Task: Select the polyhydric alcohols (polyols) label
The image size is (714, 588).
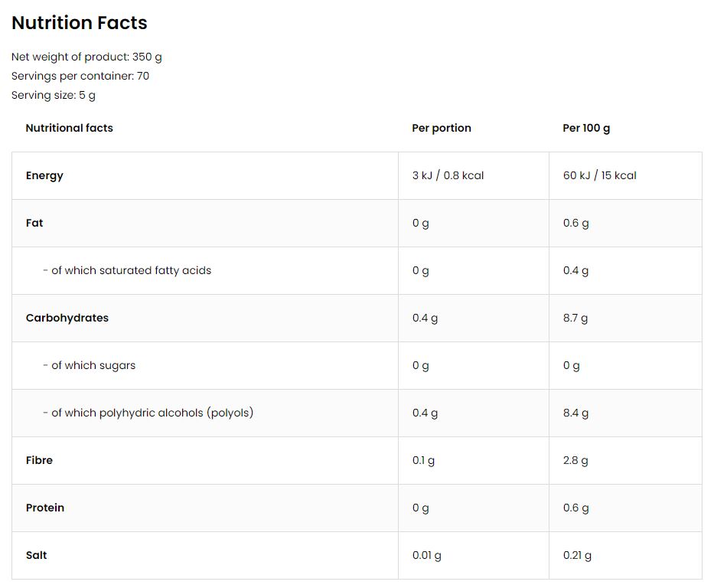Action: [148, 413]
